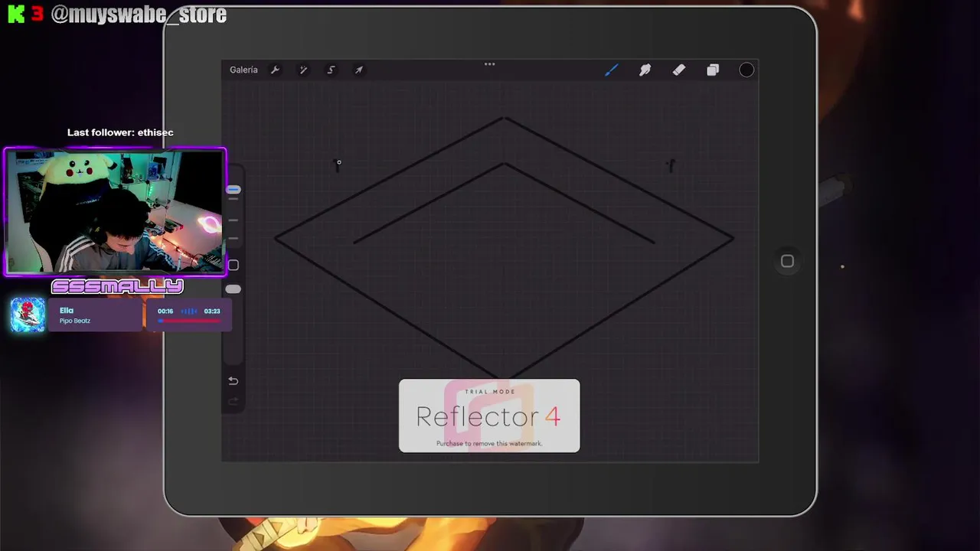Open the Adjustments magic wand menu

[303, 70]
